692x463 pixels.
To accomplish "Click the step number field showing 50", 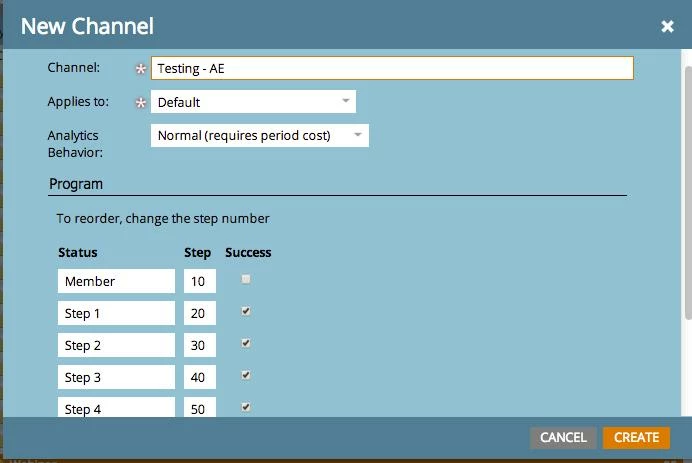I will (x=200, y=407).
